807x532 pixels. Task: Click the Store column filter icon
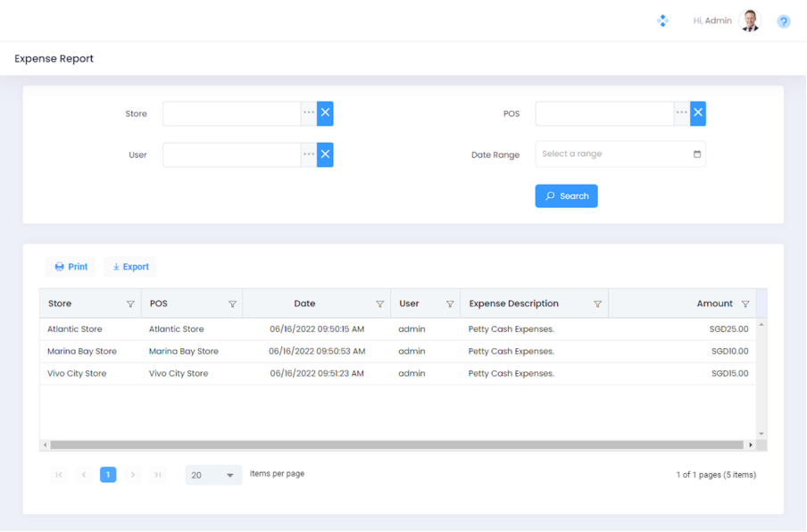(x=131, y=304)
